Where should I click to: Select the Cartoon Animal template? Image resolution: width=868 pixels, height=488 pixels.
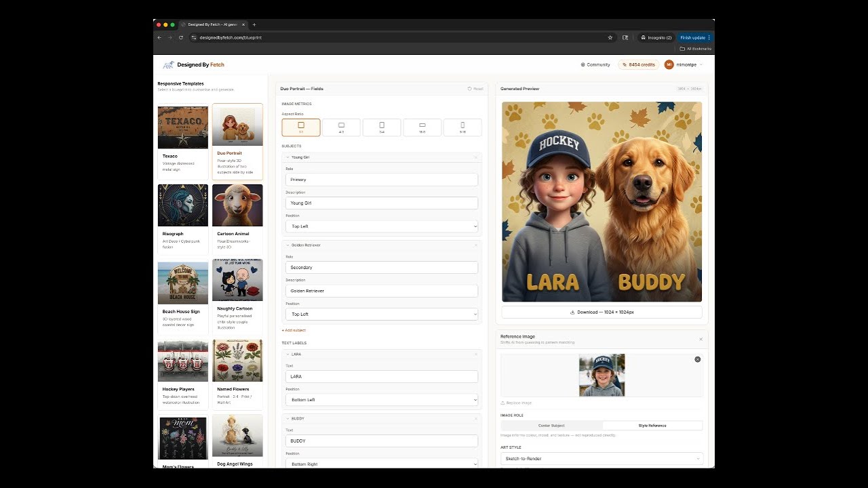pos(237,218)
